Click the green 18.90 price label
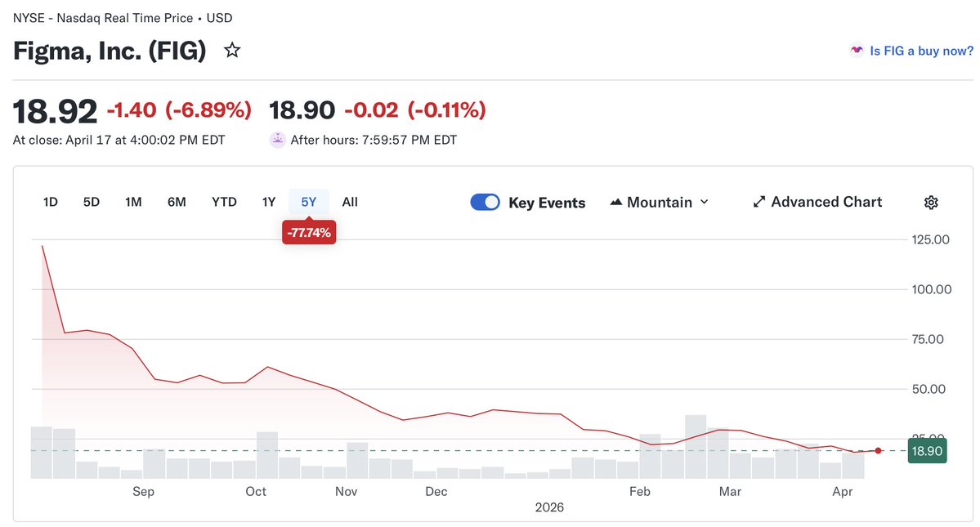The height and width of the screenshot is (527, 980). [927, 451]
